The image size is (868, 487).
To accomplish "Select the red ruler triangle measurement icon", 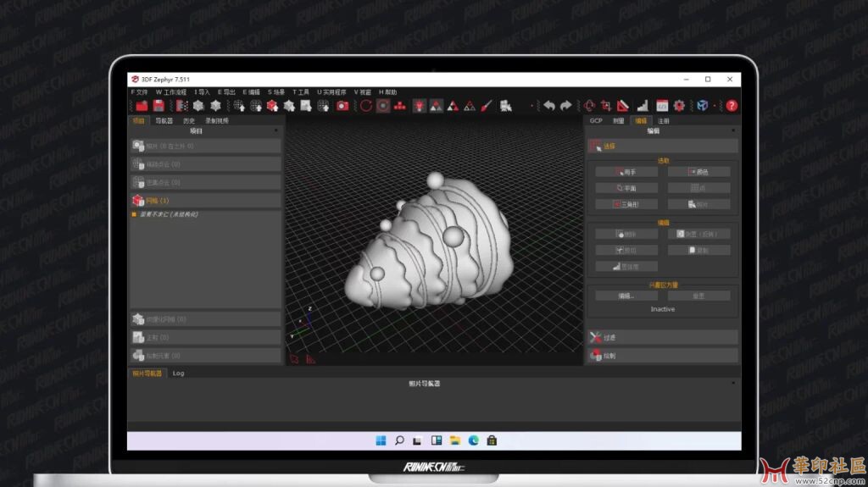I will pos(623,106).
